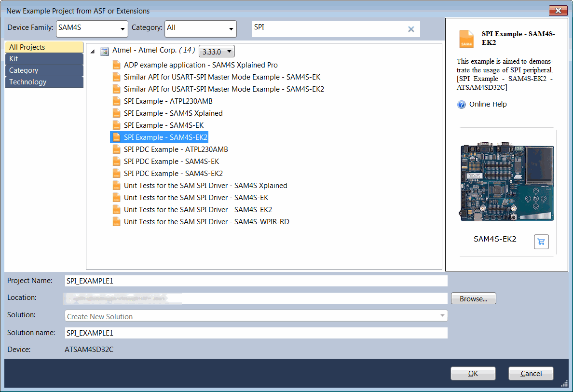The width and height of the screenshot is (573, 392).
Task: Select SPI PDC Example - ATPL230AMB
Action: tap(176, 149)
